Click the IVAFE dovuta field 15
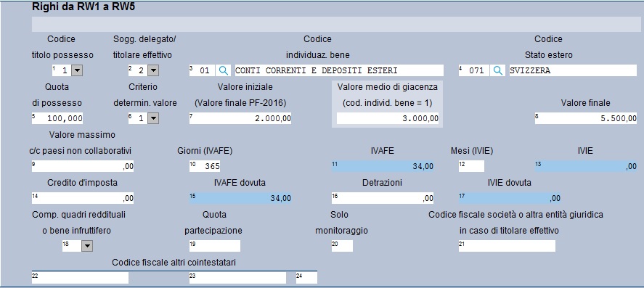Viewport: 644px width, 288px height. point(240,199)
